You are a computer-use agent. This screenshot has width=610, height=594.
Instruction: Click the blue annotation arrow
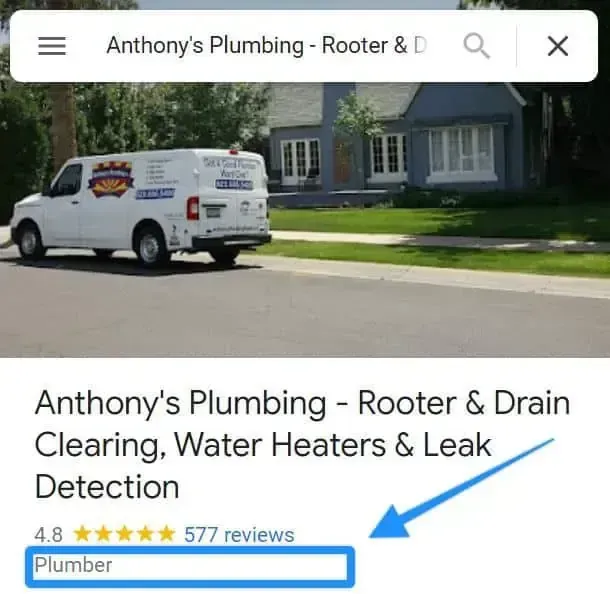coord(461,488)
